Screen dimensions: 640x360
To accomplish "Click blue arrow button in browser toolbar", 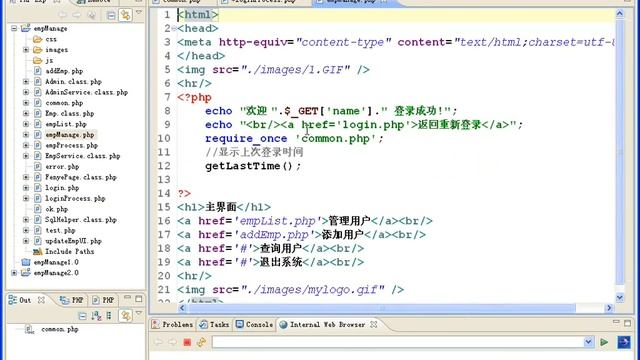I will tap(624, 342).
